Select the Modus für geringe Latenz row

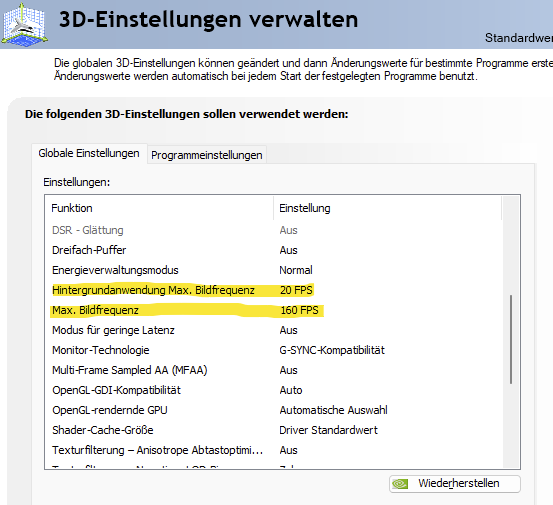[273, 330]
